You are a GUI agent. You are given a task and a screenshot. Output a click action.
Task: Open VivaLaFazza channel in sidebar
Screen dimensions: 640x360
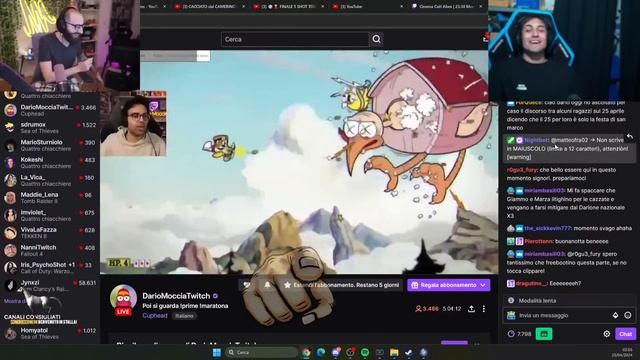pos(50,233)
